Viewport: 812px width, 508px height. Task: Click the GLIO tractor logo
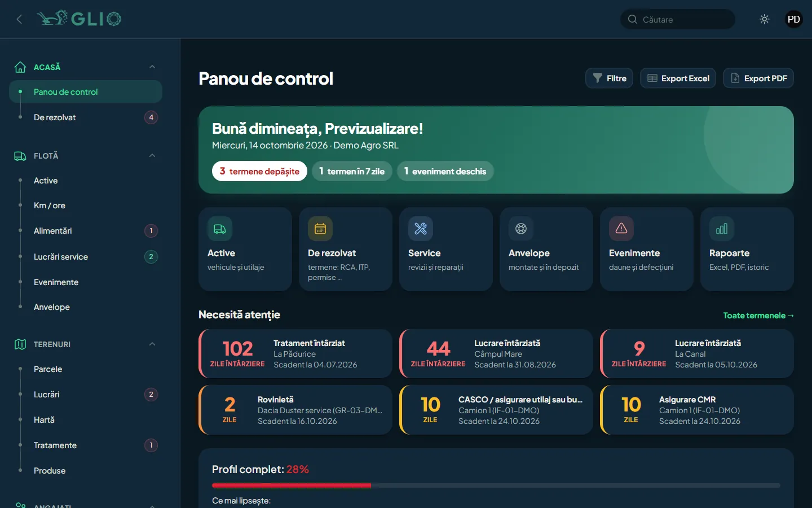coord(79,19)
